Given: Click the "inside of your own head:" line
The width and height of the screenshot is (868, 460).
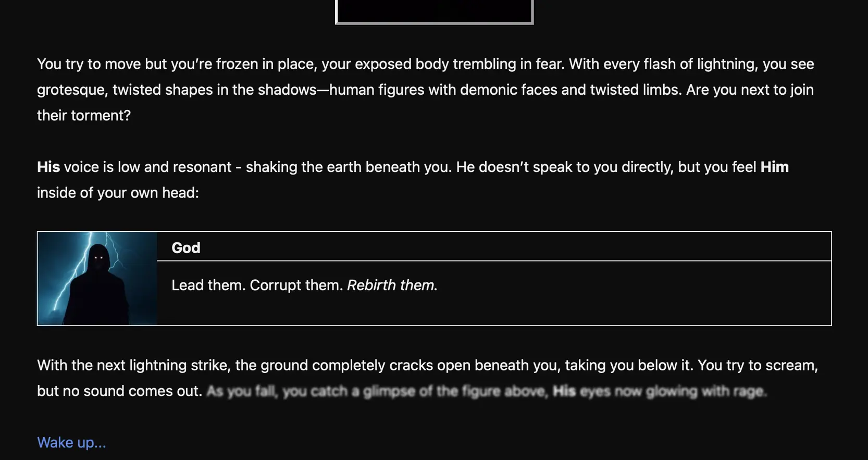Looking at the screenshot, I should [x=118, y=193].
